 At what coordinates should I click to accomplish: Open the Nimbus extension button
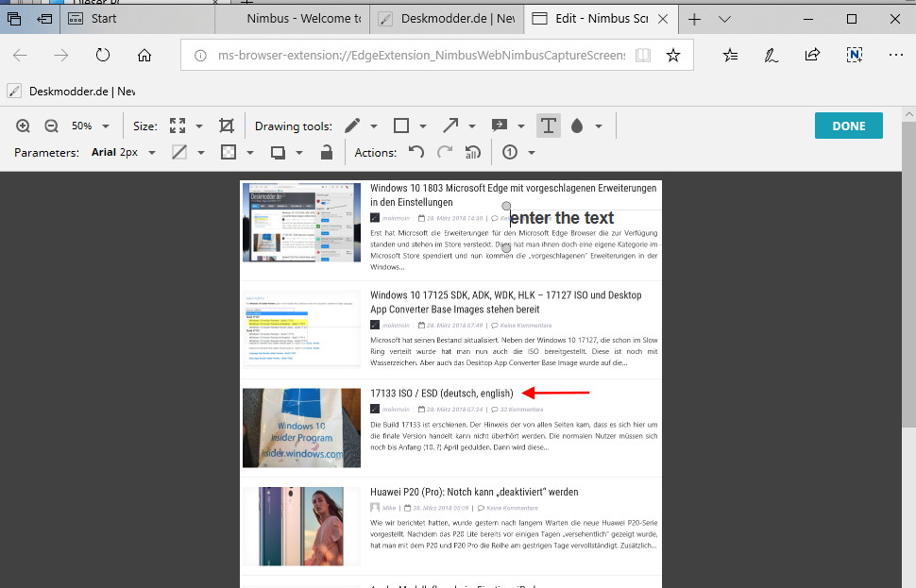click(854, 55)
